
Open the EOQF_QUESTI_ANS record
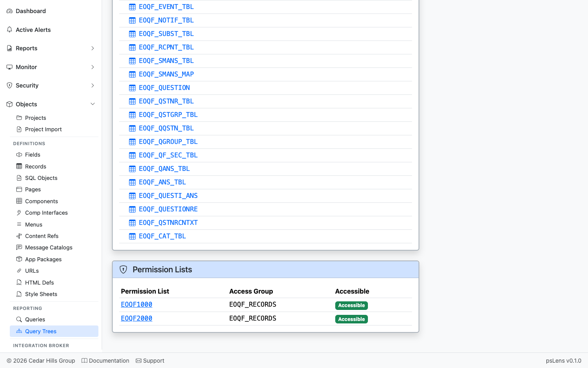click(x=168, y=195)
